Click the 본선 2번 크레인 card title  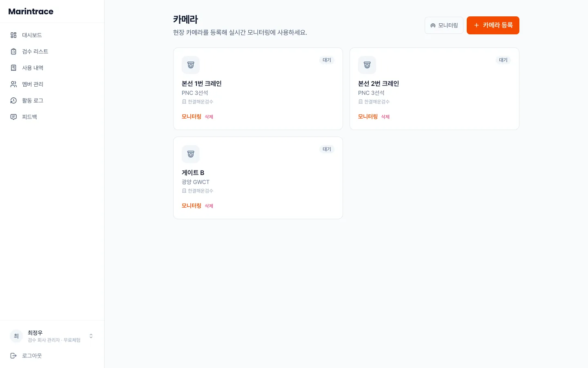pos(379,83)
